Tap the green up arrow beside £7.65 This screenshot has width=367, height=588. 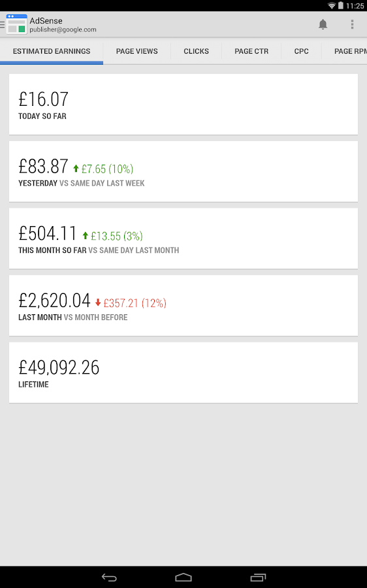click(x=76, y=169)
